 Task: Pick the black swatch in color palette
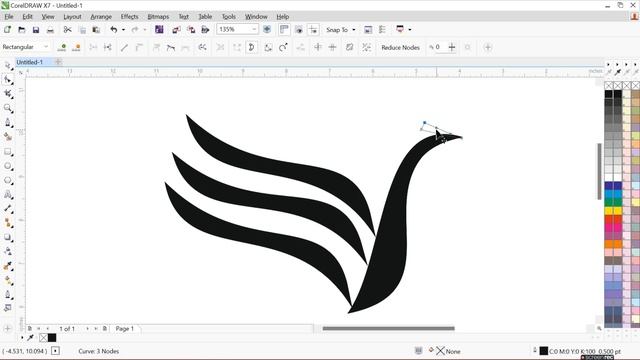pyautogui.click(x=609, y=94)
